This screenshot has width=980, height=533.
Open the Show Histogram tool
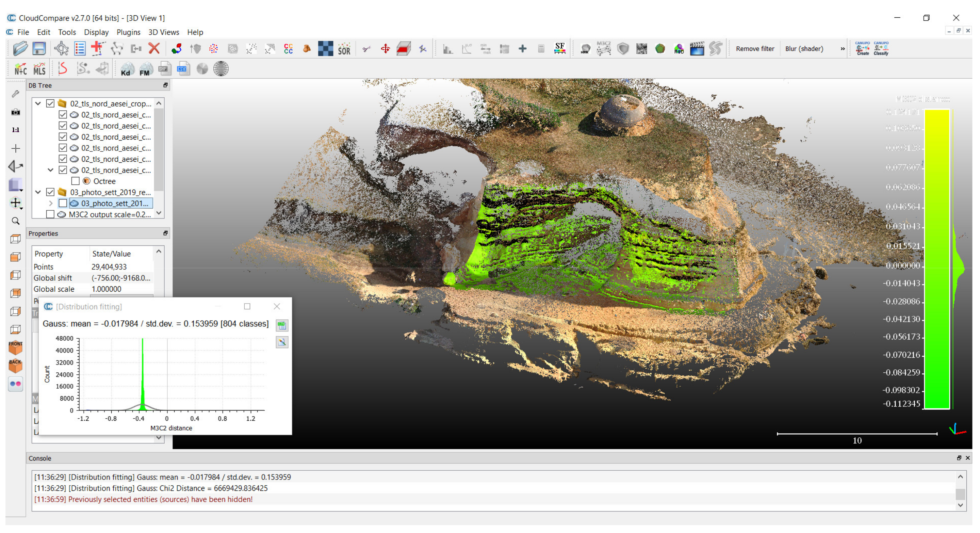448,49
